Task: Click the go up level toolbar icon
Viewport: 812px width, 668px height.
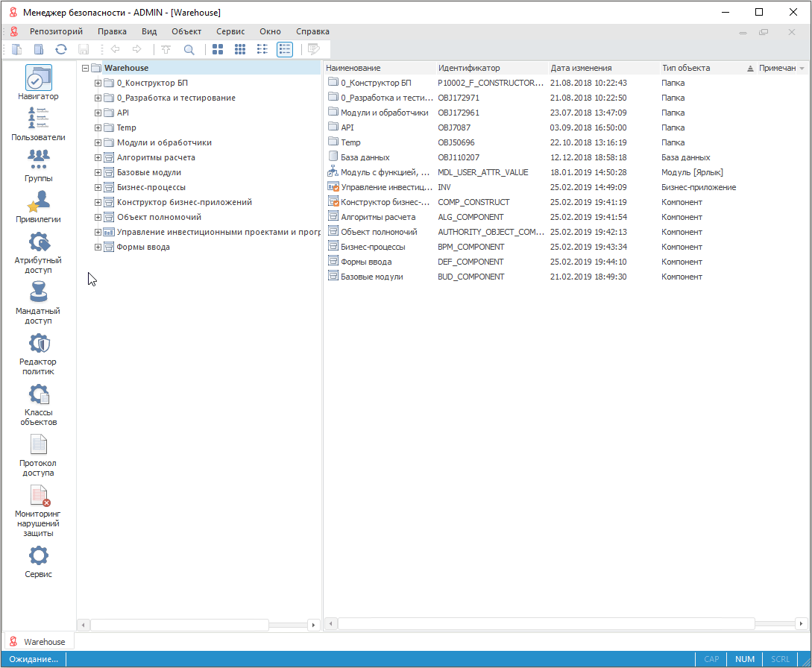Action: pos(166,49)
